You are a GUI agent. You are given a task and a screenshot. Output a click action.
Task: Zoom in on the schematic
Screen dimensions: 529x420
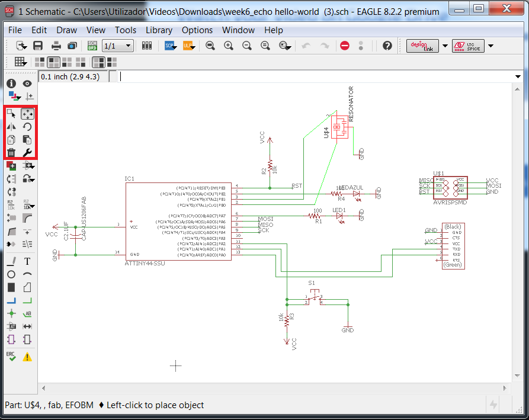coord(229,46)
